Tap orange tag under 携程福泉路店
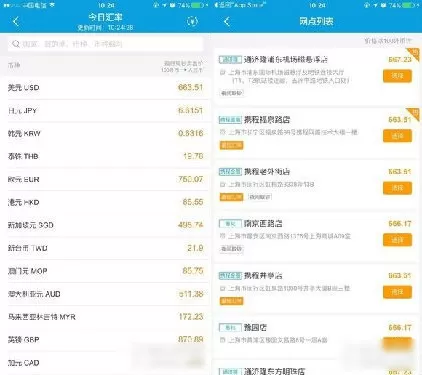 click(231, 145)
